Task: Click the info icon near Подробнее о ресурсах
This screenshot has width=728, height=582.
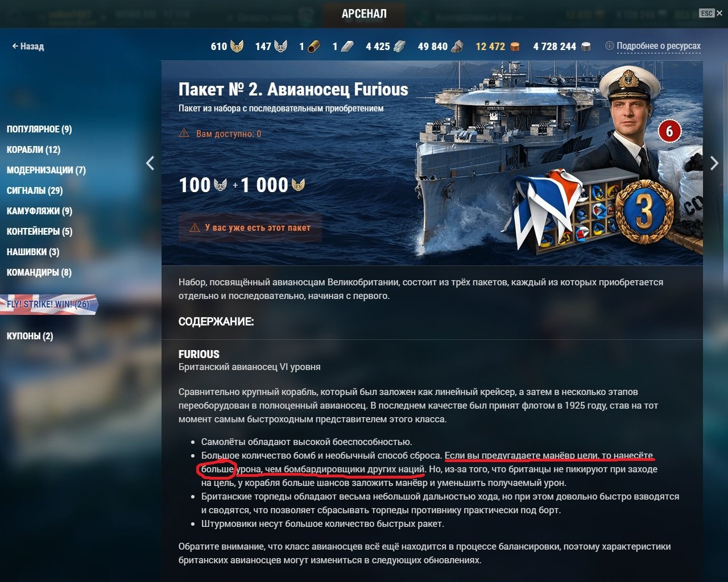Action: [610, 45]
